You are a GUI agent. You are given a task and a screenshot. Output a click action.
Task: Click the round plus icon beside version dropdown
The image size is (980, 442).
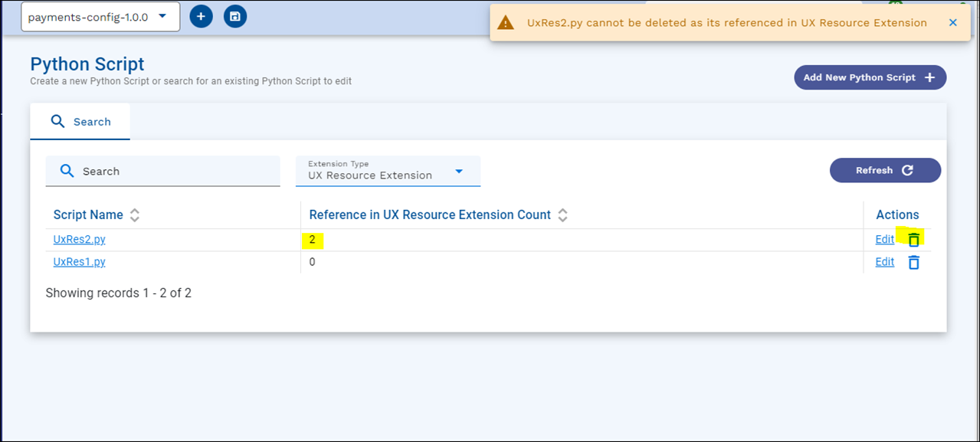coord(201,16)
